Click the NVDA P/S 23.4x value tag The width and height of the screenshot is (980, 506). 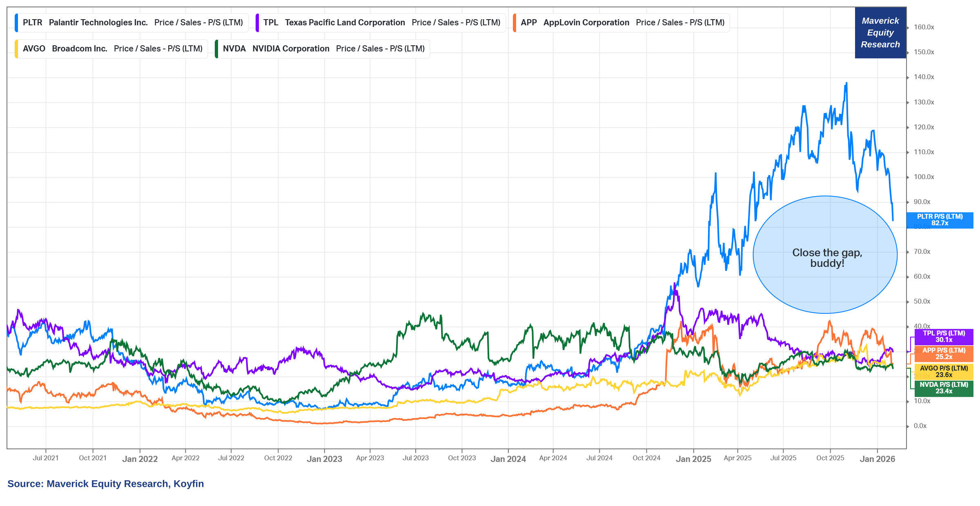pyautogui.click(x=944, y=388)
